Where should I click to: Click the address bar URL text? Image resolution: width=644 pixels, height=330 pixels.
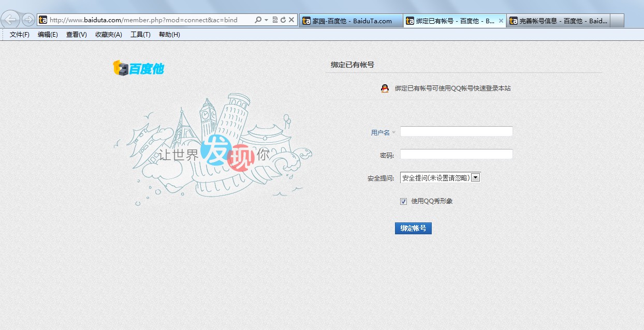click(143, 20)
